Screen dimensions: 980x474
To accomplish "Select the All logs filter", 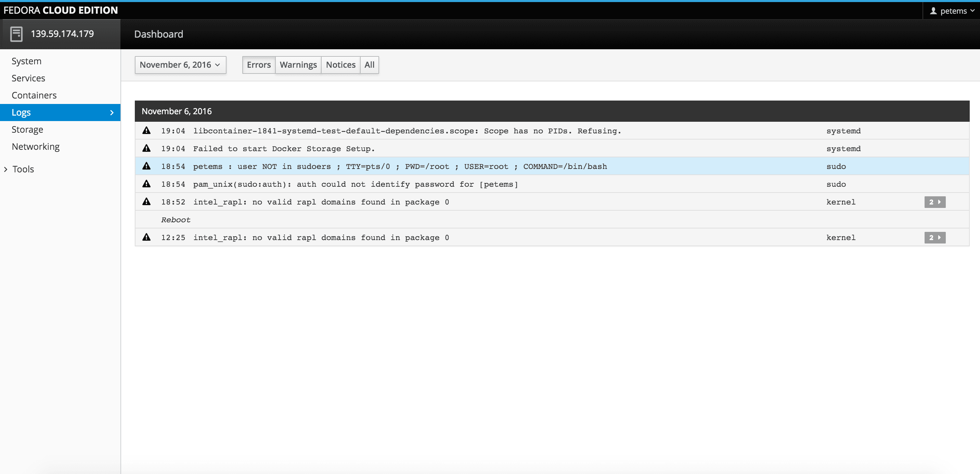I will [x=369, y=65].
